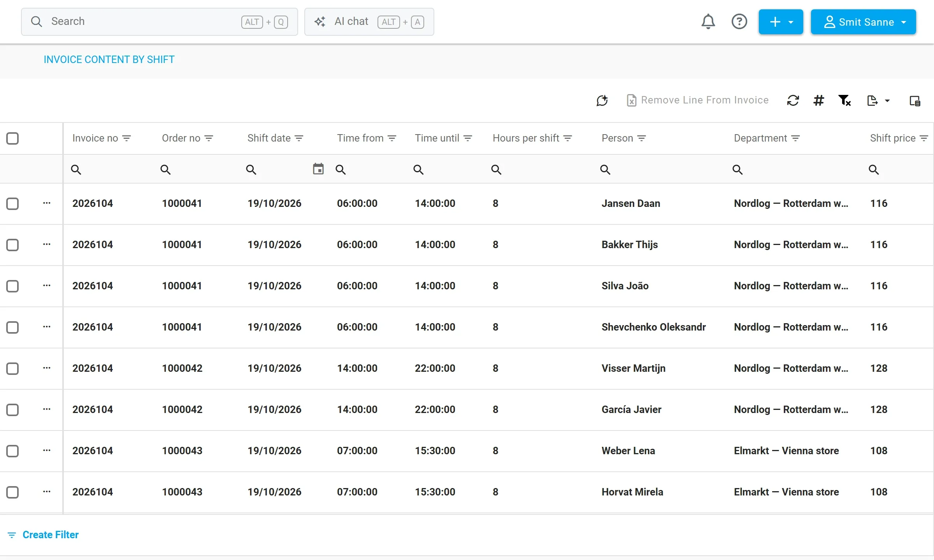Image resolution: width=934 pixels, height=560 pixels.
Task: Refresh the invoice grid
Action: [x=793, y=100]
